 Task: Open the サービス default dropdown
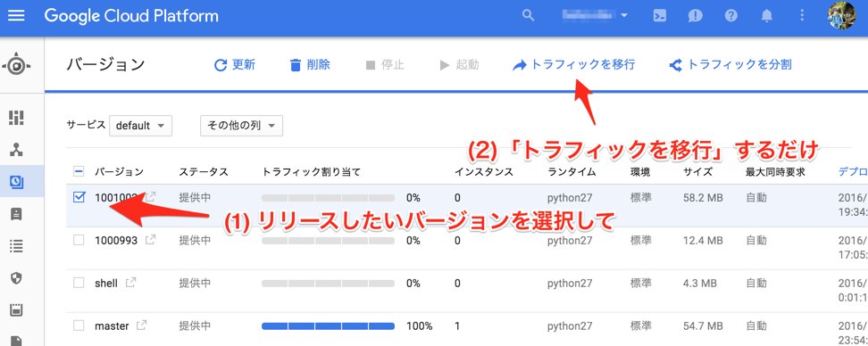tap(140, 126)
